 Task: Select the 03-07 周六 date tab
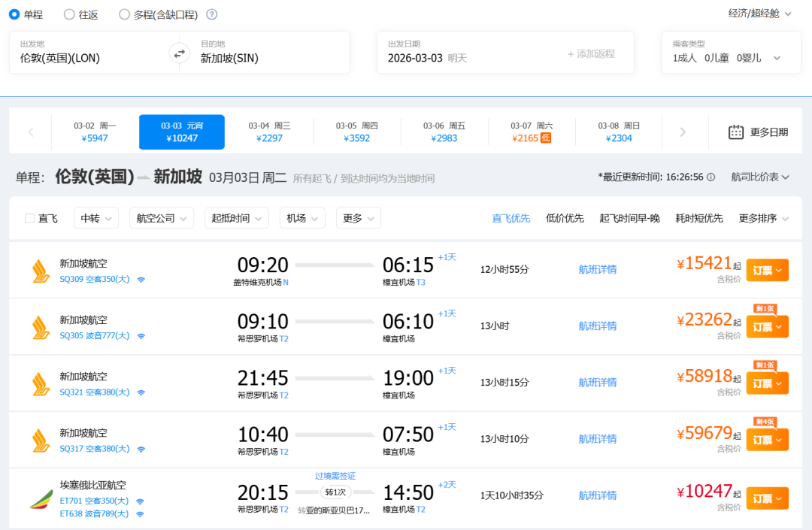[532, 132]
